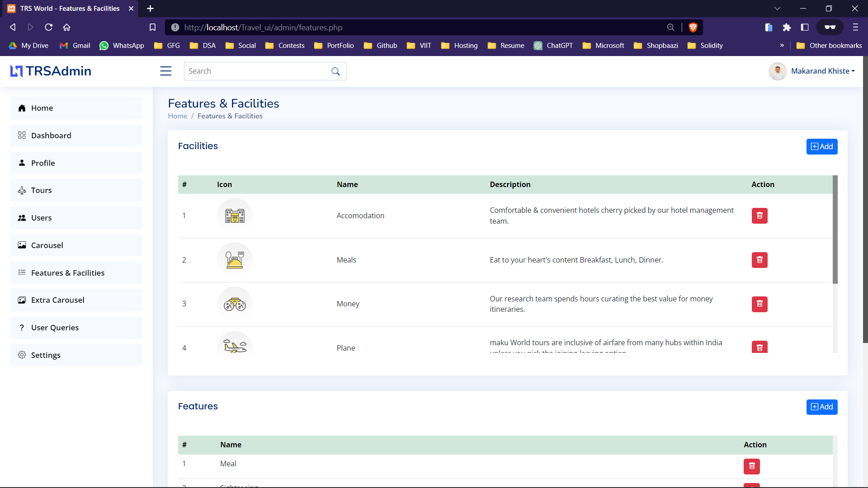The width and height of the screenshot is (868, 488).
Task: Bookmark this page with the bookmark icon
Action: [x=152, y=28]
